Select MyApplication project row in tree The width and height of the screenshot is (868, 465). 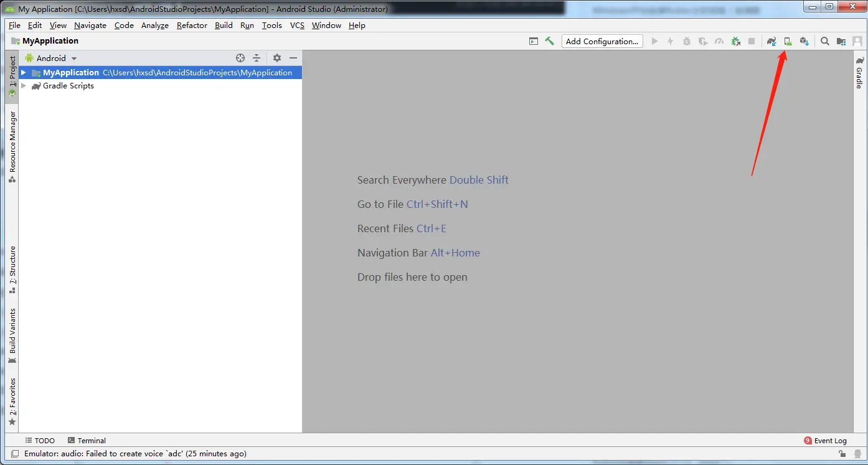(160, 73)
